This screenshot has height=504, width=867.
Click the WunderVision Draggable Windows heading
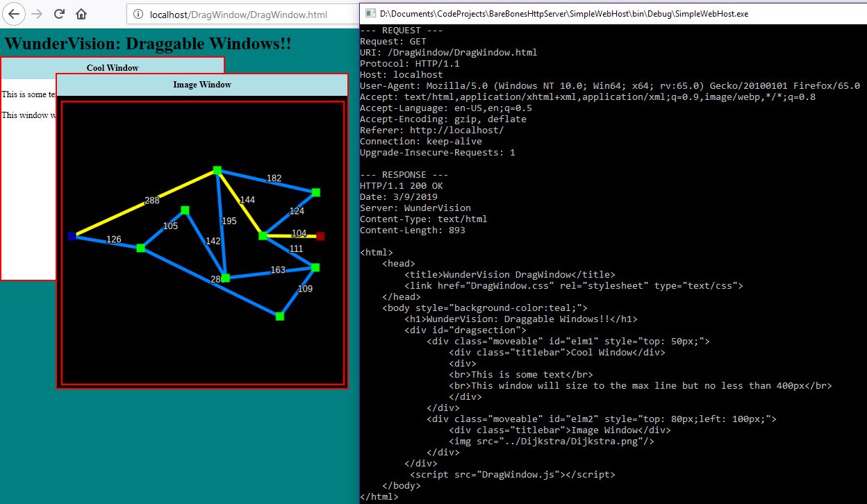tap(148, 43)
